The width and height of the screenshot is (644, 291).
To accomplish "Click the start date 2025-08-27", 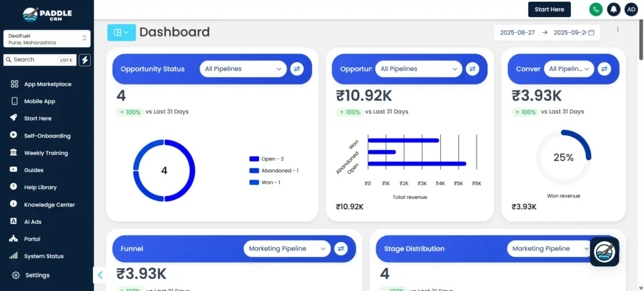I will [x=517, y=33].
